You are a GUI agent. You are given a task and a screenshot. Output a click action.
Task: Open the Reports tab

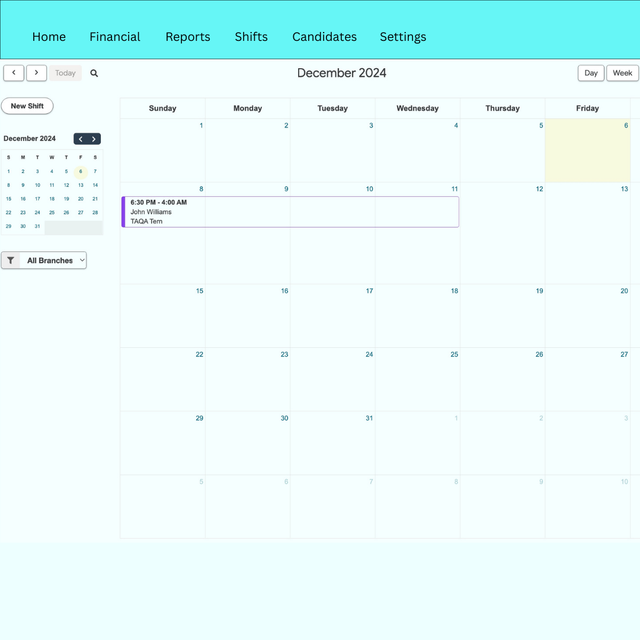click(x=188, y=37)
